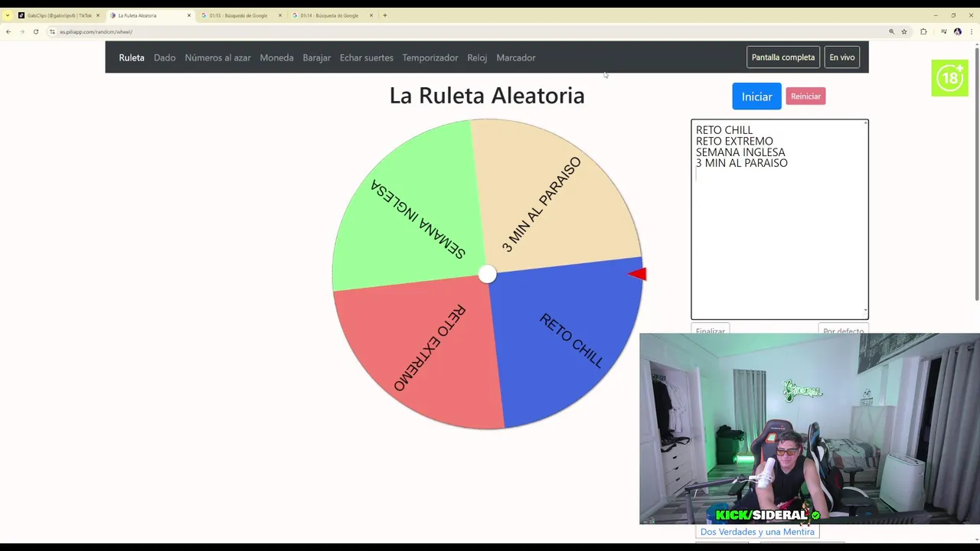Close the GabiClips TikTok tab
Image resolution: width=980 pixels, height=551 pixels.
(97, 15)
